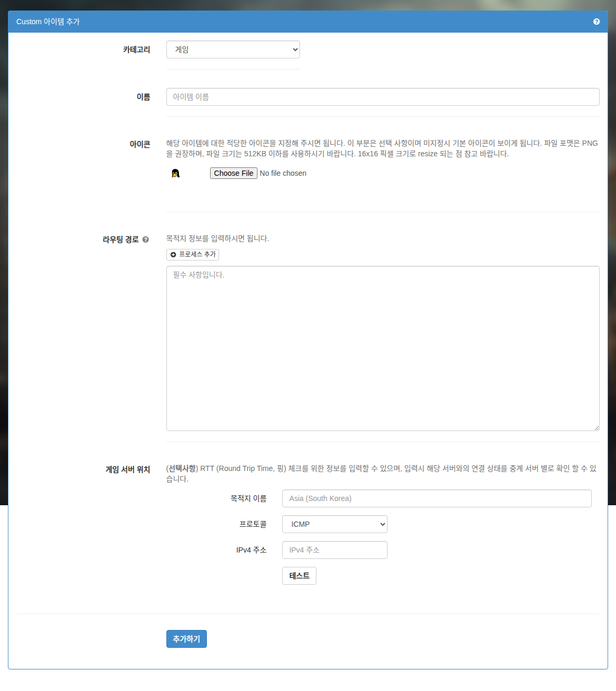
Task: Click the 카테고리 field label
Action: coord(136,49)
